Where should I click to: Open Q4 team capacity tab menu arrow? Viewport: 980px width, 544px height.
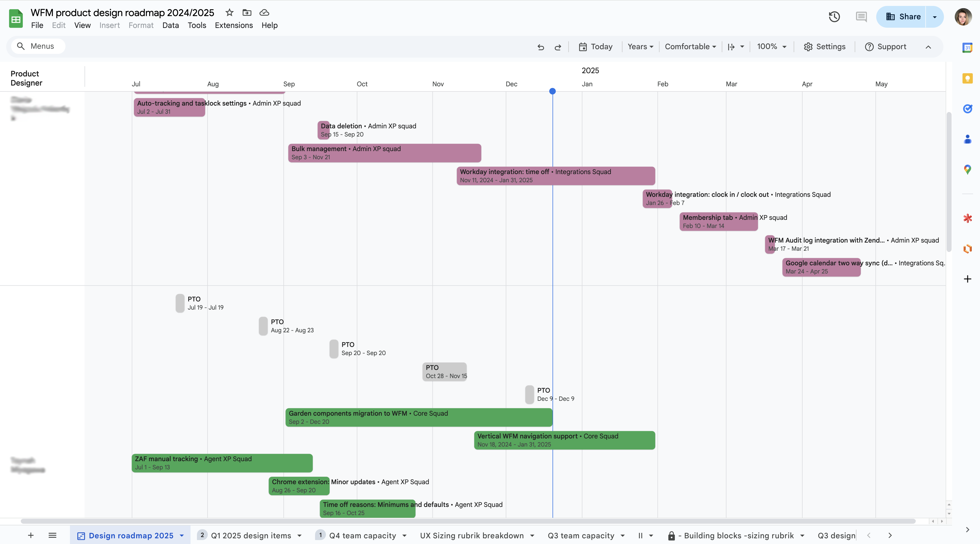click(x=405, y=536)
